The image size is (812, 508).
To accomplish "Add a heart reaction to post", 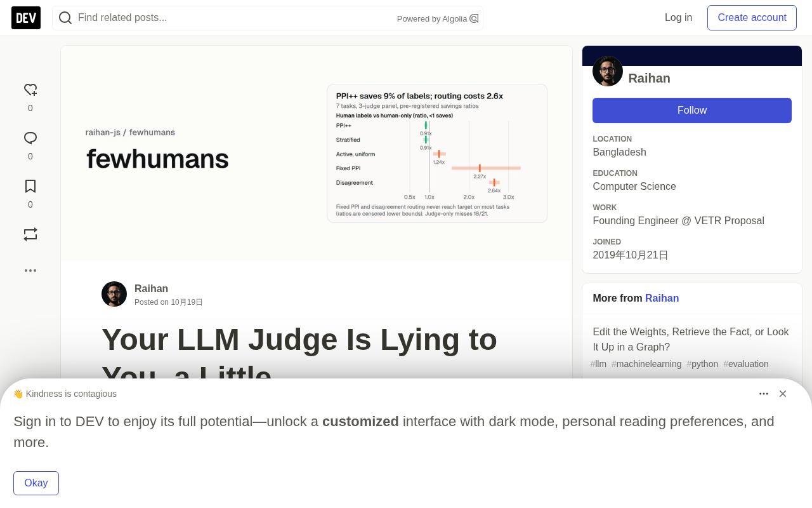I will pos(30,90).
